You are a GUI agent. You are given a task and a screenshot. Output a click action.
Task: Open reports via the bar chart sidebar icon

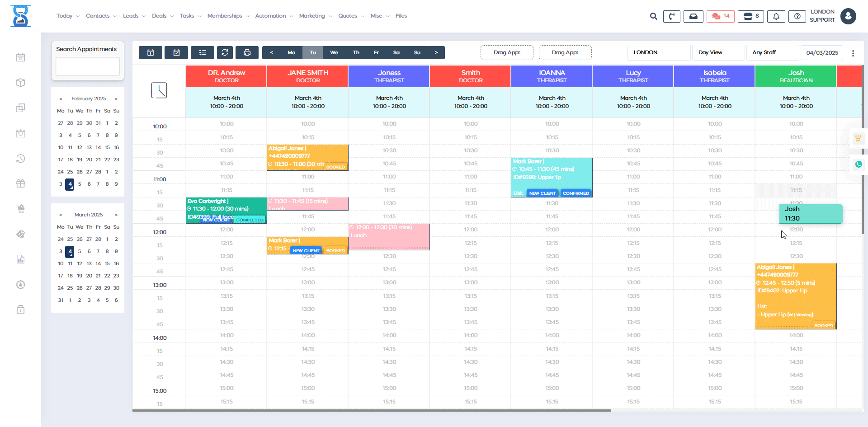pos(20,259)
